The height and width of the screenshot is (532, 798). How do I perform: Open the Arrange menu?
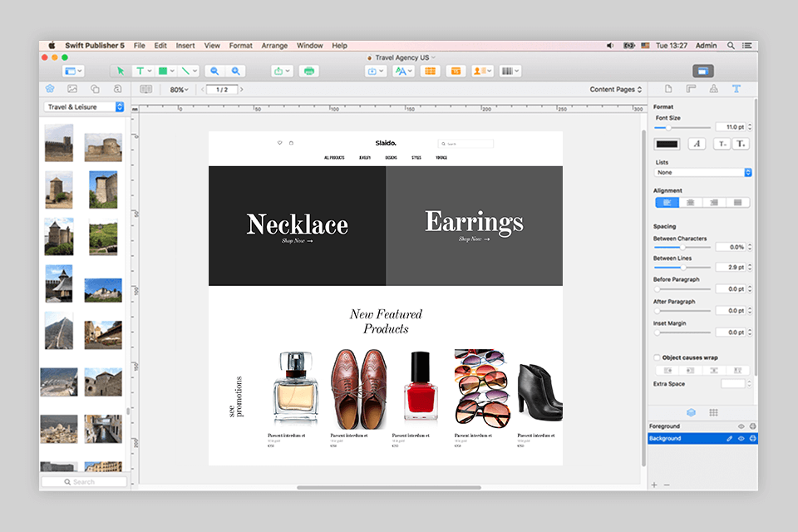click(274, 46)
